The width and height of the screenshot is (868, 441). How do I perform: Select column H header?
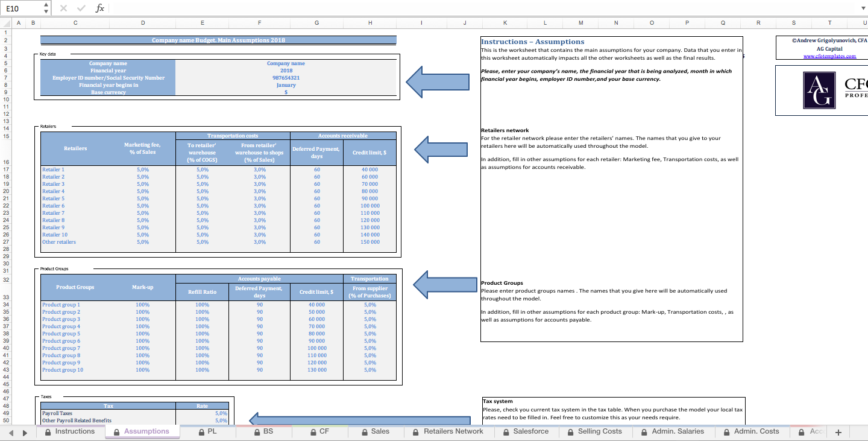tap(370, 23)
